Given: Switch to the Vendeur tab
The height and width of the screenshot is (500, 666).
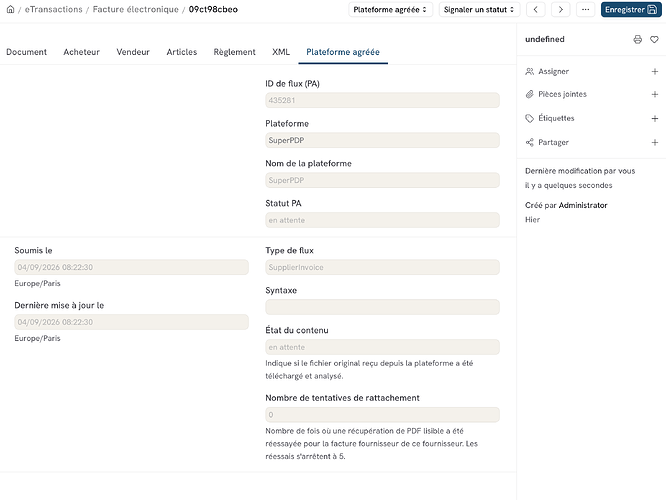Looking at the screenshot, I should coord(133,52).
